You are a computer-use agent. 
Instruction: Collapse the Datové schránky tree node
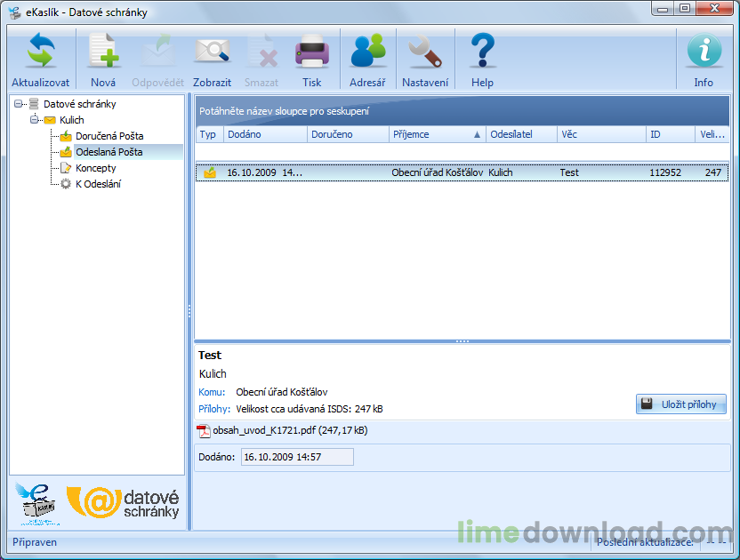(18, 103)
